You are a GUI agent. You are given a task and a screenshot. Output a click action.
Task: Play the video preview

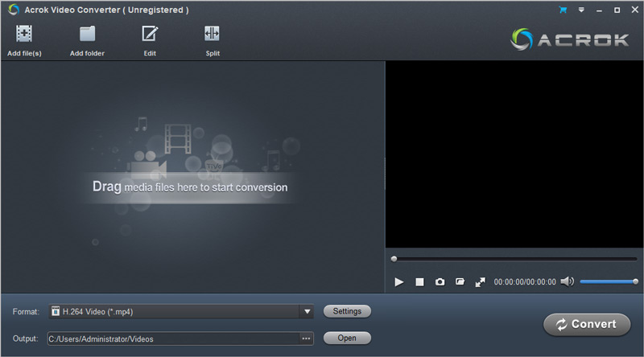[399, 282]
